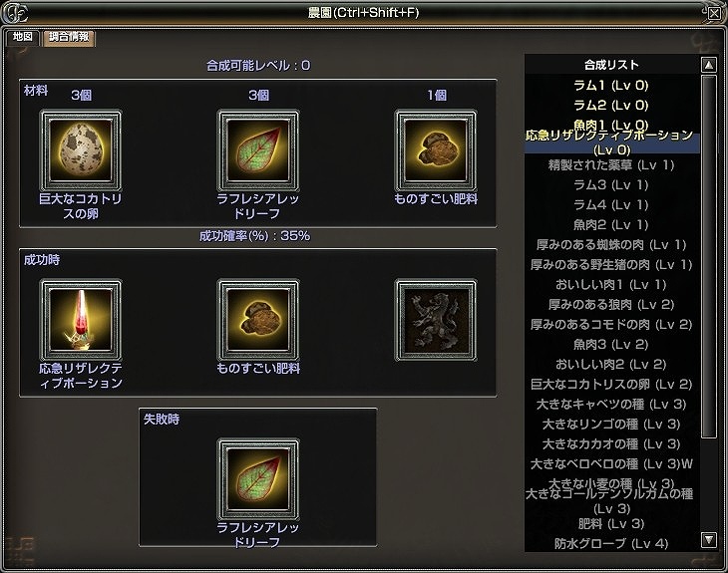Screen dimensions: 728x573
Task: Click the ものすごい肥料 fertilizer icon in materials
Action: pyautogui.click(x=436, y=149)
